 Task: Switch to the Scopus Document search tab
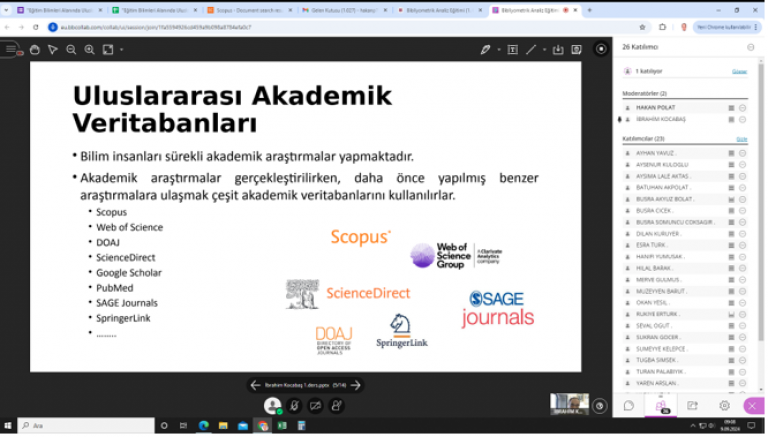tap(249, 10)
